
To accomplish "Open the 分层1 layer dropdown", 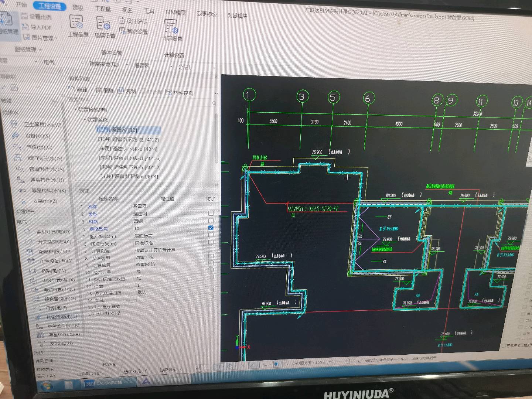I will pos(214,68).
